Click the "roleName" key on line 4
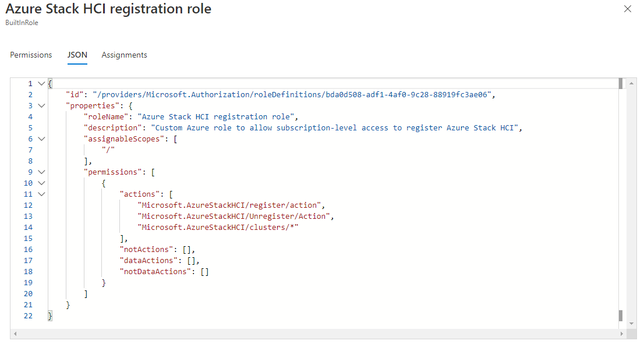Image resolution: width=644 pixels, height=362 pixels. (106, 117)
